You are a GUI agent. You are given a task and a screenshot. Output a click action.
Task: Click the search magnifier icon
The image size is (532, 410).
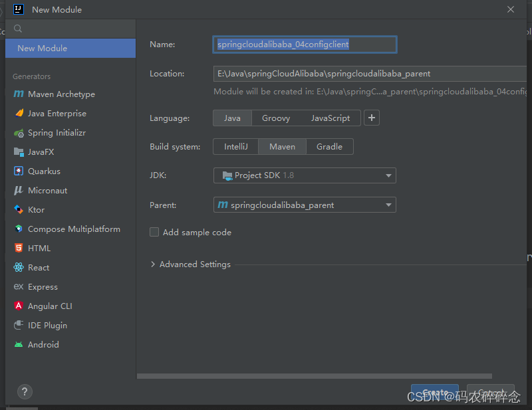tap(18, 29)
